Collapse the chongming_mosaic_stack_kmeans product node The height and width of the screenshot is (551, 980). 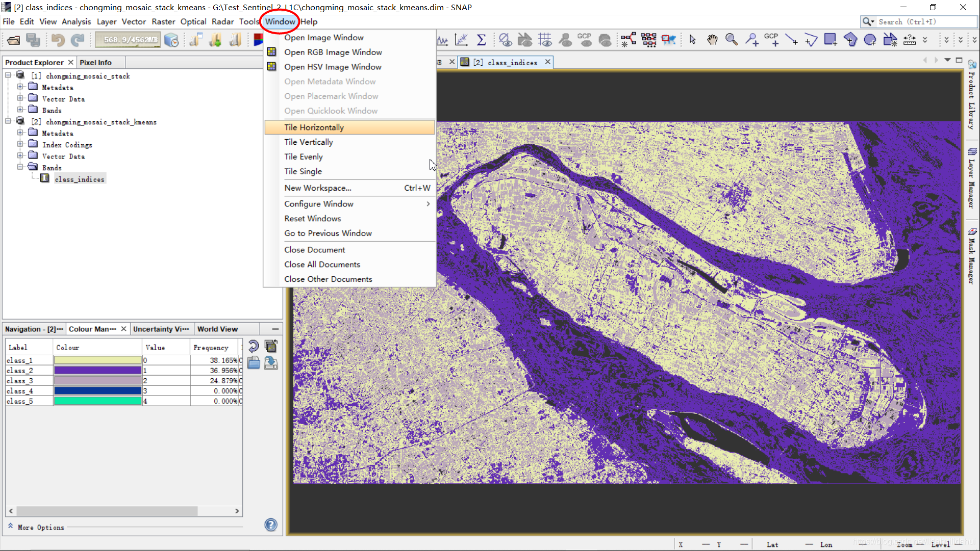pos(8,121)
